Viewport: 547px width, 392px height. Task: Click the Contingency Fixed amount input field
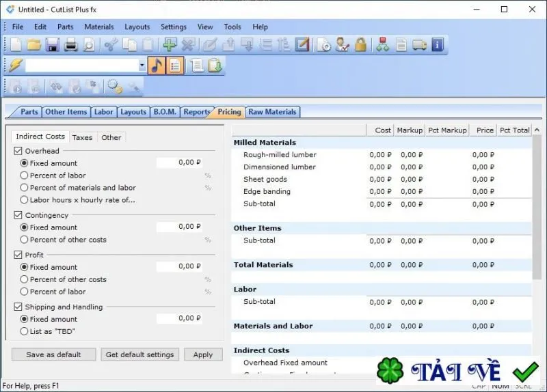pos(179,227)
